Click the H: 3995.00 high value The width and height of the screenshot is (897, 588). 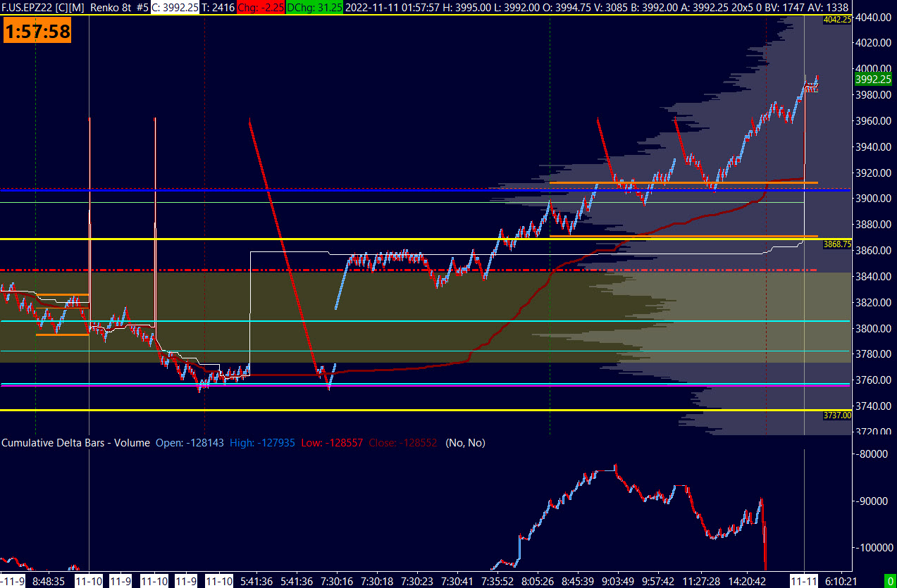[x=468, y=7]
